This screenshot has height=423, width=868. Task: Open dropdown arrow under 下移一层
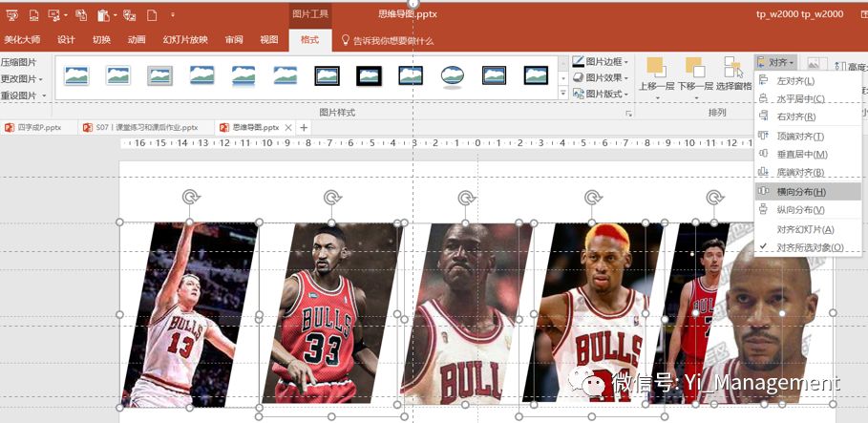pos(696,98)
